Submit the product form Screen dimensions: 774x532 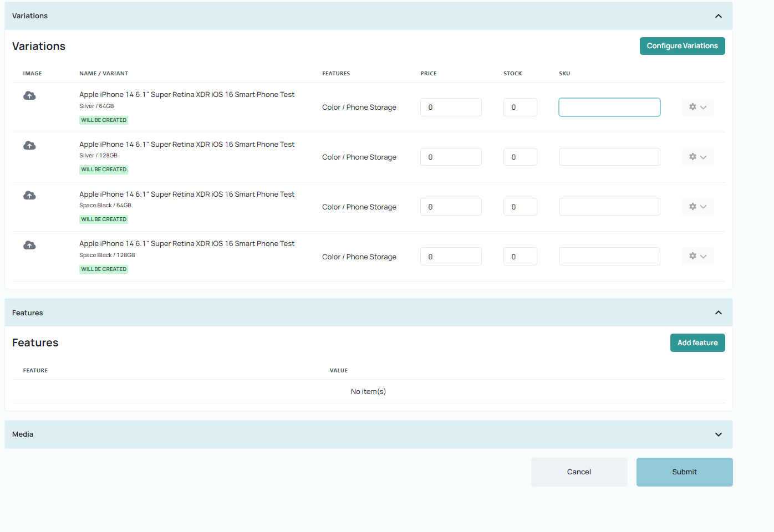coord(684,472)
